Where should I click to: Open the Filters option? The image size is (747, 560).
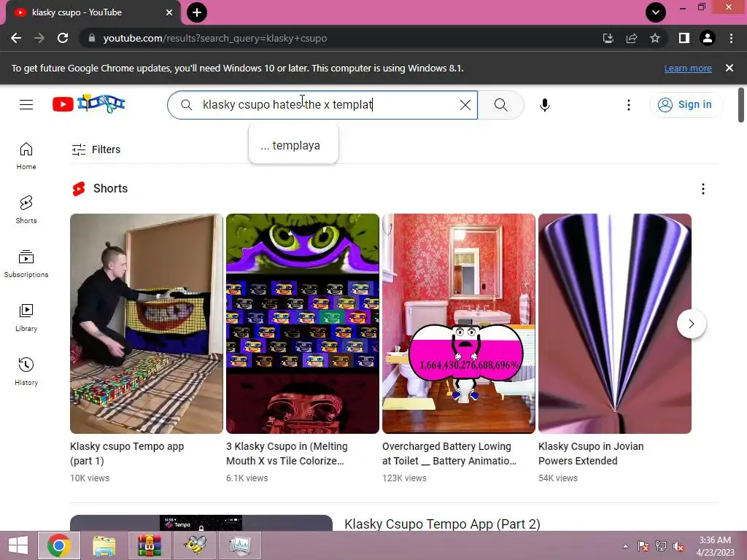96,149
